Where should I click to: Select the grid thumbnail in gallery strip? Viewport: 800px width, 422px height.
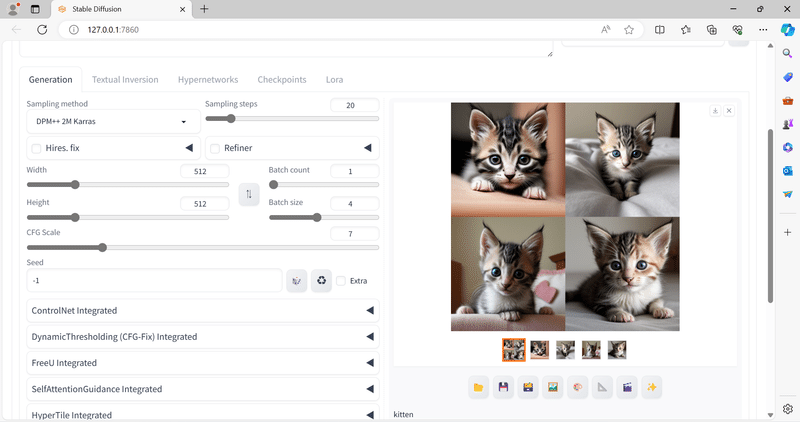[513, 350]
